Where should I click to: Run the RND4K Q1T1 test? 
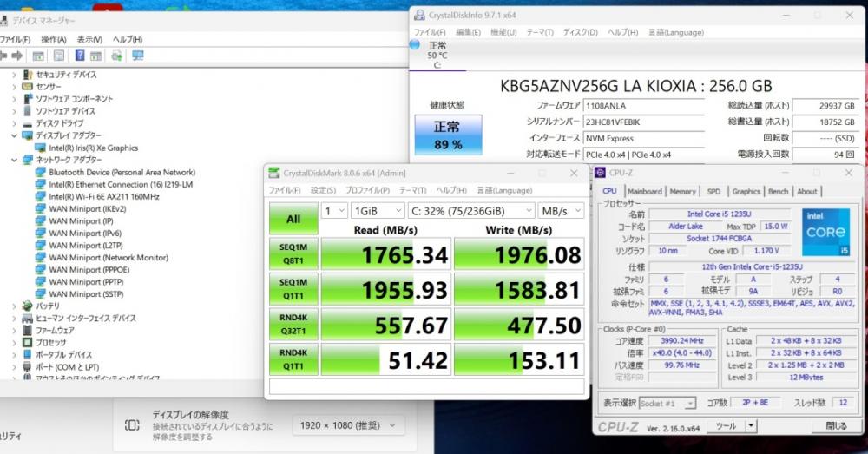[x=293, y=359]
